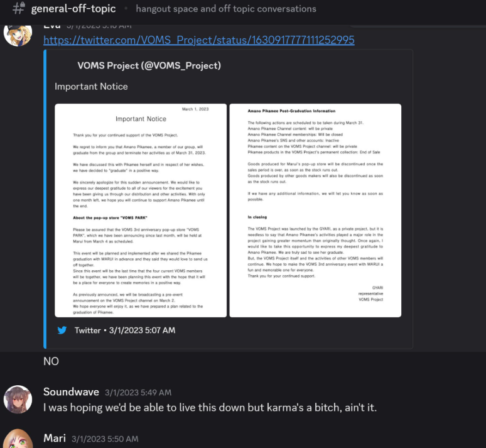Click the Important Notice embed description
The width and height of the screenshot is (486, 448).
pos(91,86)
